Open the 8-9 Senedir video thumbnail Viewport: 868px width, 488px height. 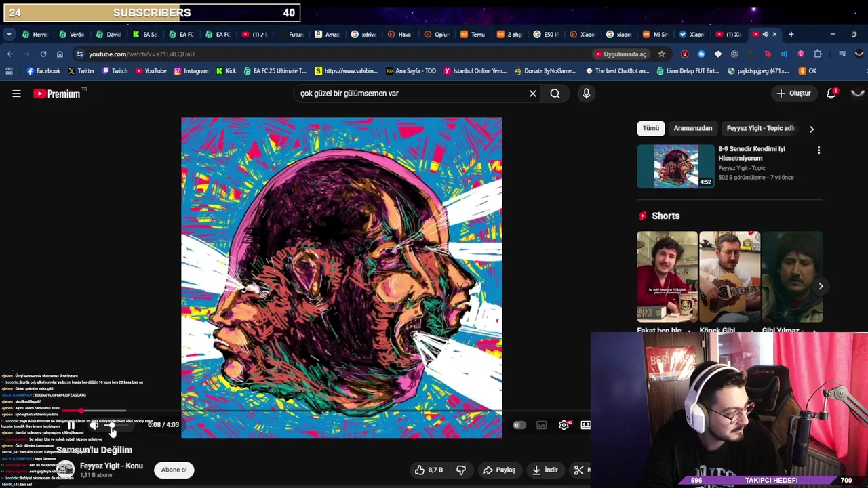pyautogui.click(x=676, y=166)
